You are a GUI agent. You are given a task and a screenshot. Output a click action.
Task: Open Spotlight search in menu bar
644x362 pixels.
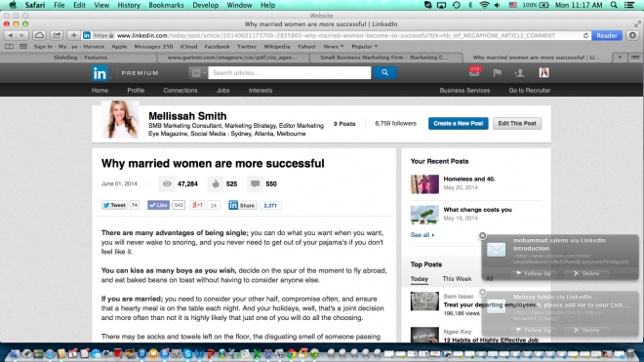(614, 5)
